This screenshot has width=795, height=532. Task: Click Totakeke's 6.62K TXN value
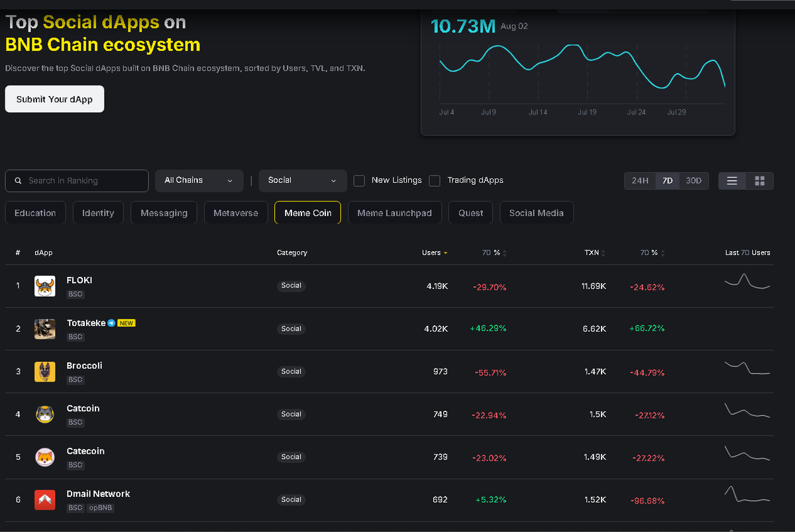coord(594,329)
